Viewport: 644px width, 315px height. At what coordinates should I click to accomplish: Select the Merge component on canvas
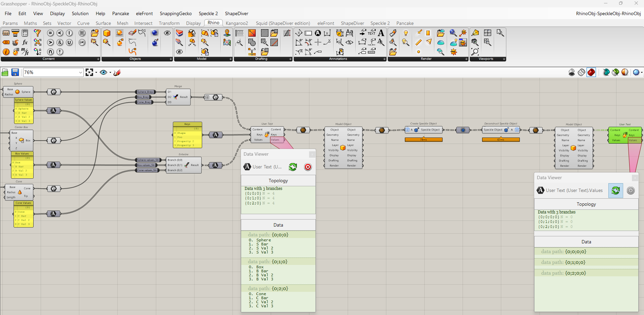coord(178,97)
